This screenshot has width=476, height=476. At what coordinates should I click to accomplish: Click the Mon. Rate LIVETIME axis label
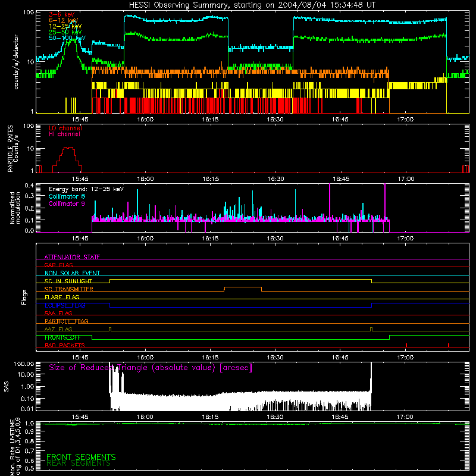pos(15,447)
